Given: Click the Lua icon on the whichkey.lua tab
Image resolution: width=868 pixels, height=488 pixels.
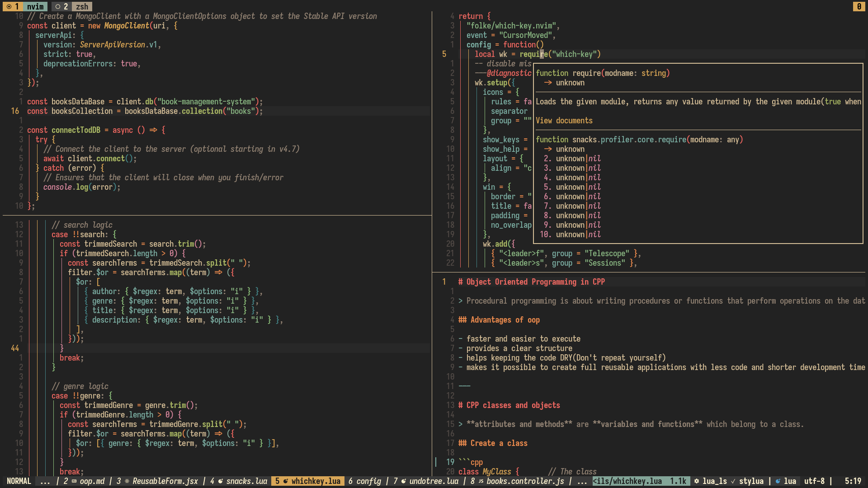Looking at the screenshot, I should tap(286, 481).
